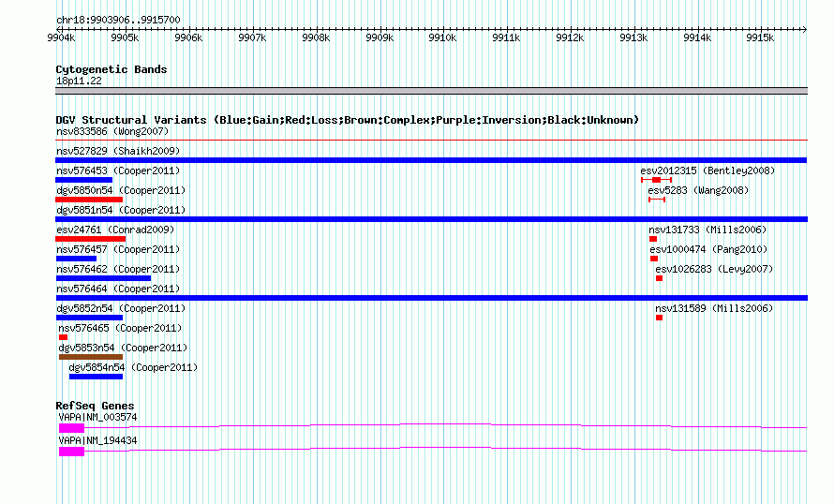Click the red esv5283 interval glyph

[x=657, y=200]
